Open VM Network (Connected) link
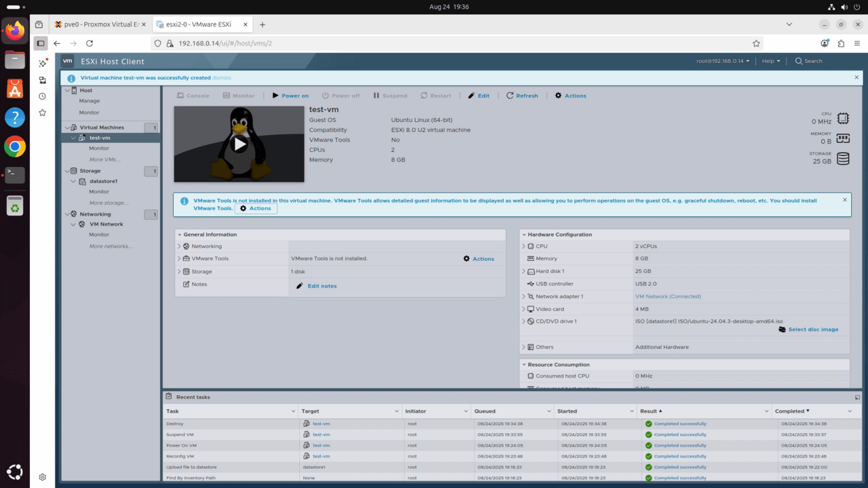This screenshot has height=488, width=868. pos(668,296)
